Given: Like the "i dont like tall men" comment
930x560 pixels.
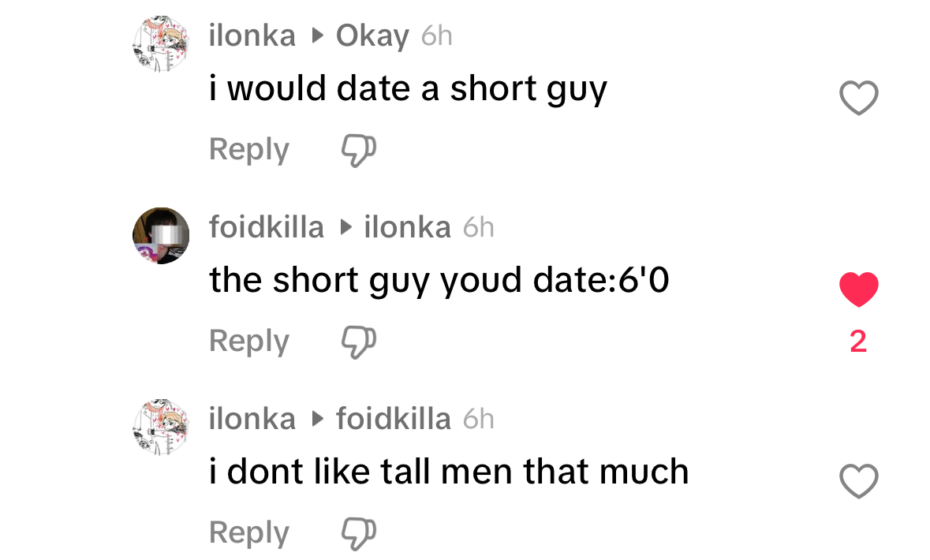Looking at the screenshot, I should [858, 480].
